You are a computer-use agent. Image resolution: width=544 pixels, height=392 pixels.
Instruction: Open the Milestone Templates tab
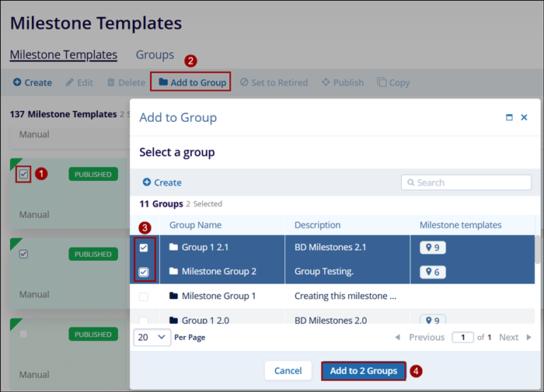pyautogui.click(x=64, y=55)
